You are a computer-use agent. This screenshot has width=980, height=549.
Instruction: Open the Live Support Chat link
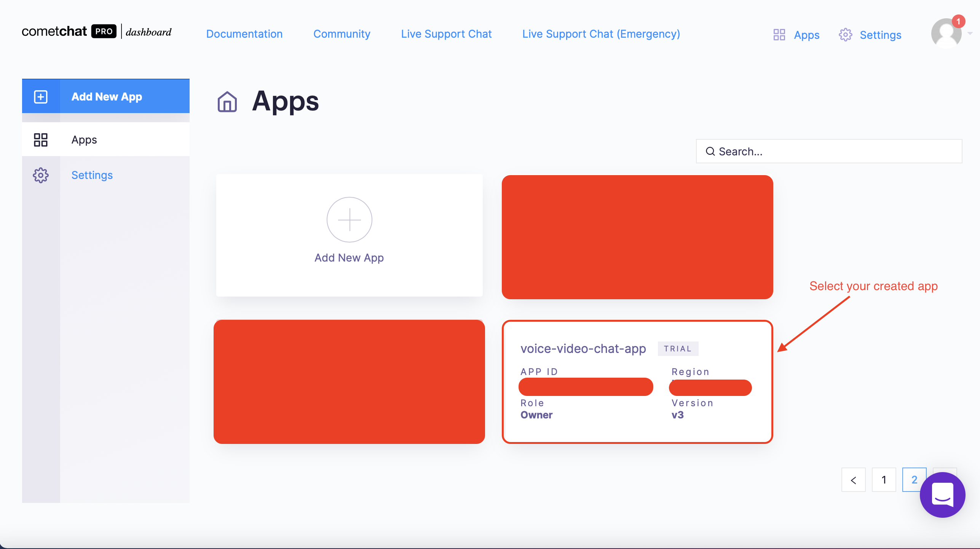tap(445, 34)
